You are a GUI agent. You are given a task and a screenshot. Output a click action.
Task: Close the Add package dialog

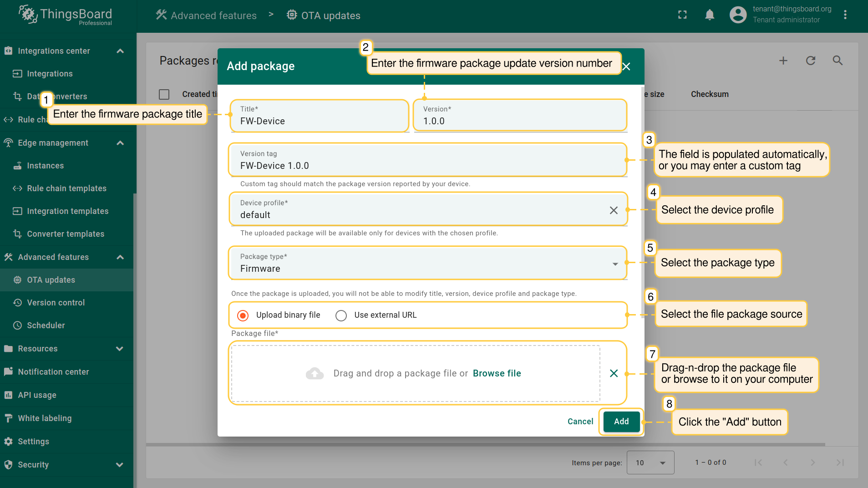coord(626,66)
